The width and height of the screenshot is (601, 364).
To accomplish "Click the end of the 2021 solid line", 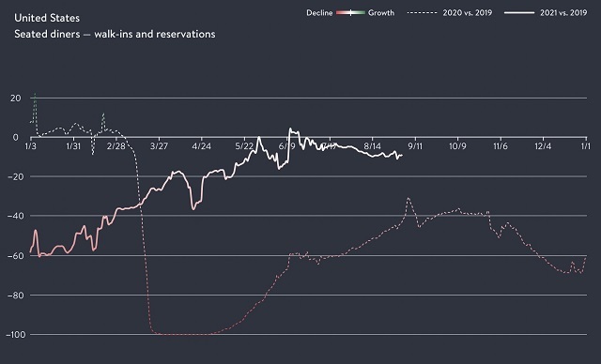I will click(x=402, y=155).
